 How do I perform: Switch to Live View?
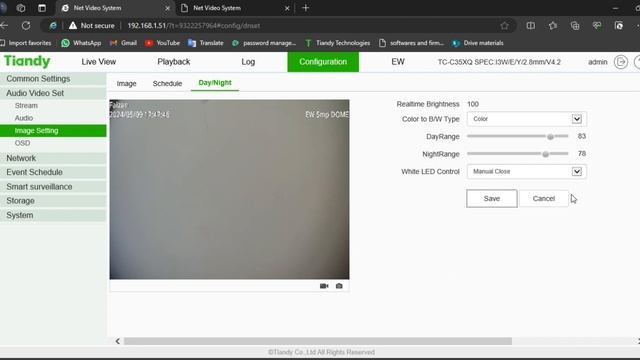pos(99,62)
